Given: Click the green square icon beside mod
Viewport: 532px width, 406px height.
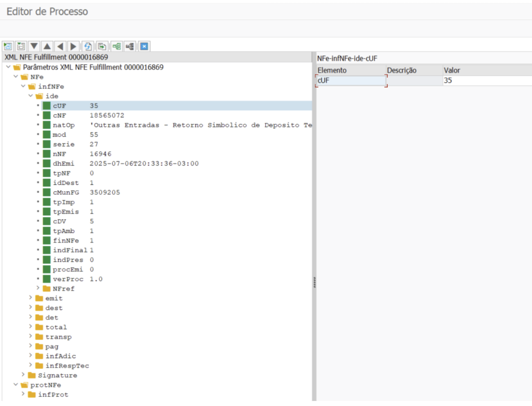Looking at the screenshot, I should pyautogui.click(x=47, y=134).
